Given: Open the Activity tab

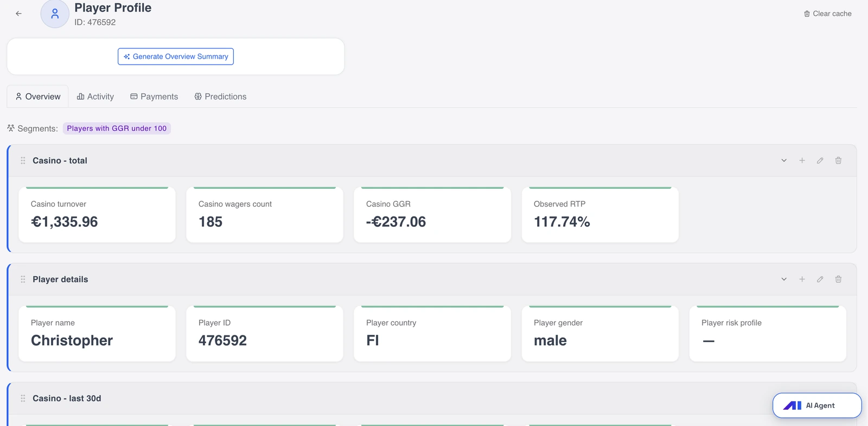Looking at the screenshot, I should pos(95,97).
